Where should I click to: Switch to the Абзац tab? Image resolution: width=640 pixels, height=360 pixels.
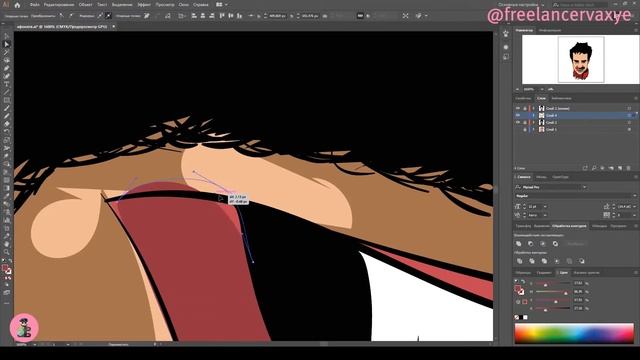point(541,177)
